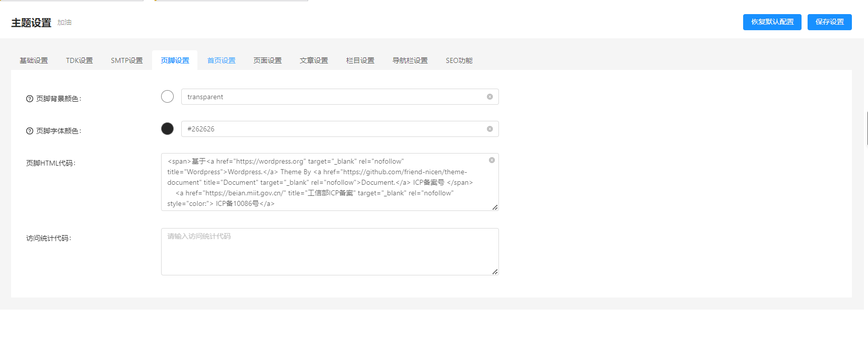Open the dark font color picker swatch
868x364 pixels.
tap(168, 128)
